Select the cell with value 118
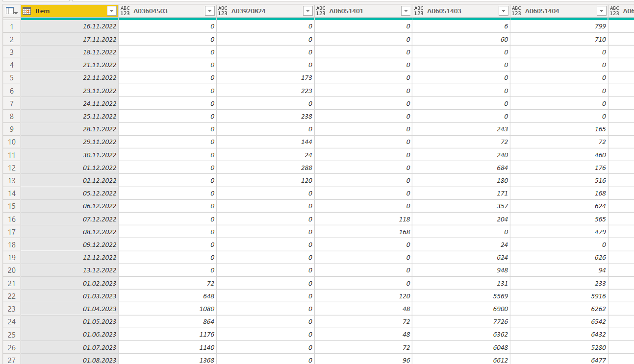The image size is (634, 364). pyautogui.click(x=363, y=219)
